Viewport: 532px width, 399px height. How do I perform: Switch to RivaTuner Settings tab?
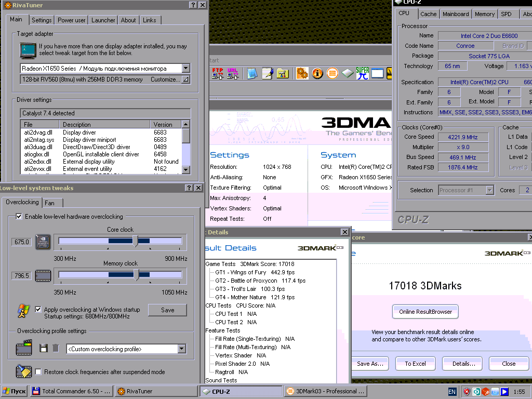coord(42,20)
